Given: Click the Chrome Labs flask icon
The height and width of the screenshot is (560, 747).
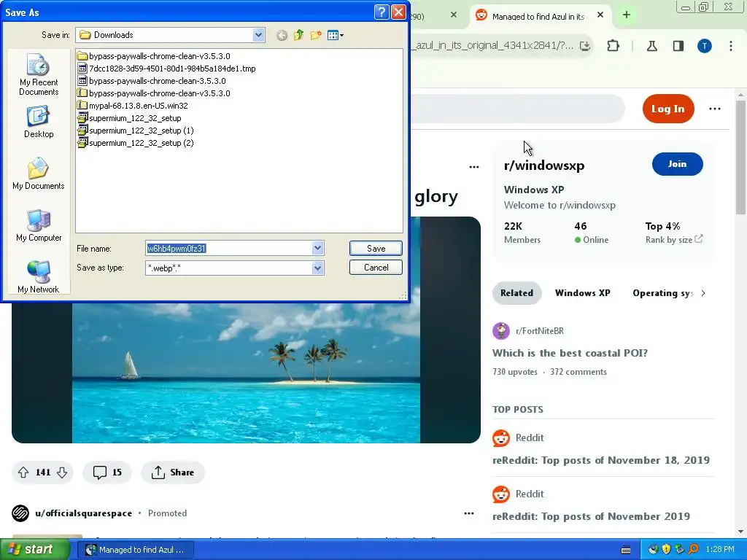Looking at the screenshot, I should [x=651, y=46].
